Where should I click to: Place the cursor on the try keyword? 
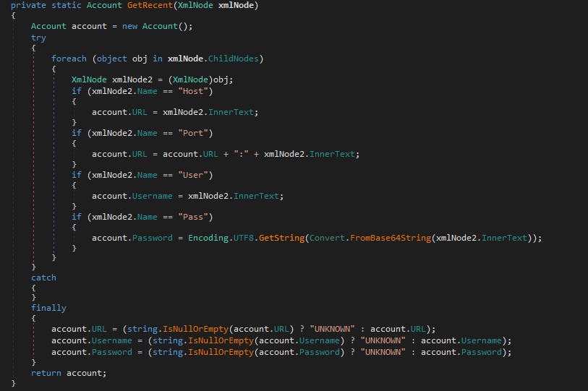pyautogui.click(x=38, y=37)
